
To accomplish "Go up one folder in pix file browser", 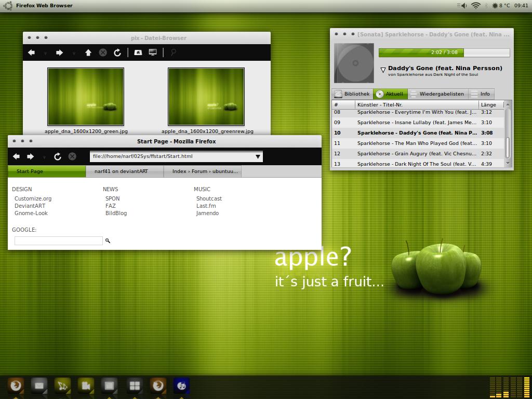I will point(88,52).
